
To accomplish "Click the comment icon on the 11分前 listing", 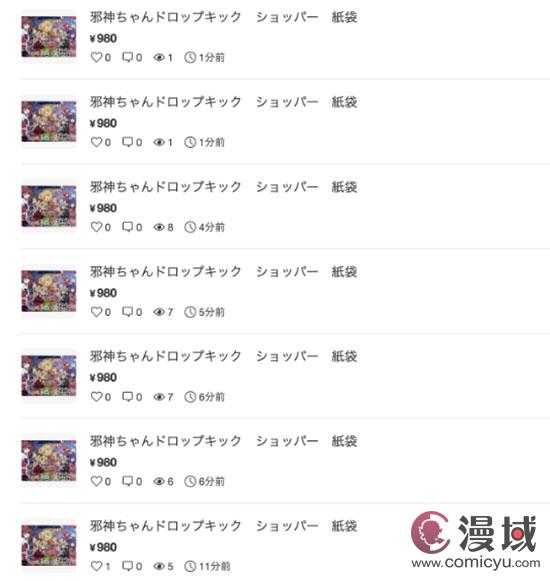I will [x=127, y=566].
